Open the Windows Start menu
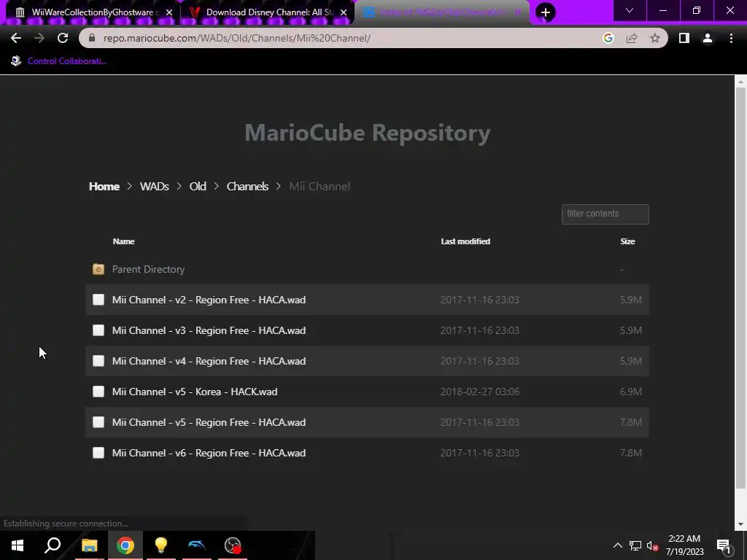The height and width of the screenshot is (560, 747). 18,545
